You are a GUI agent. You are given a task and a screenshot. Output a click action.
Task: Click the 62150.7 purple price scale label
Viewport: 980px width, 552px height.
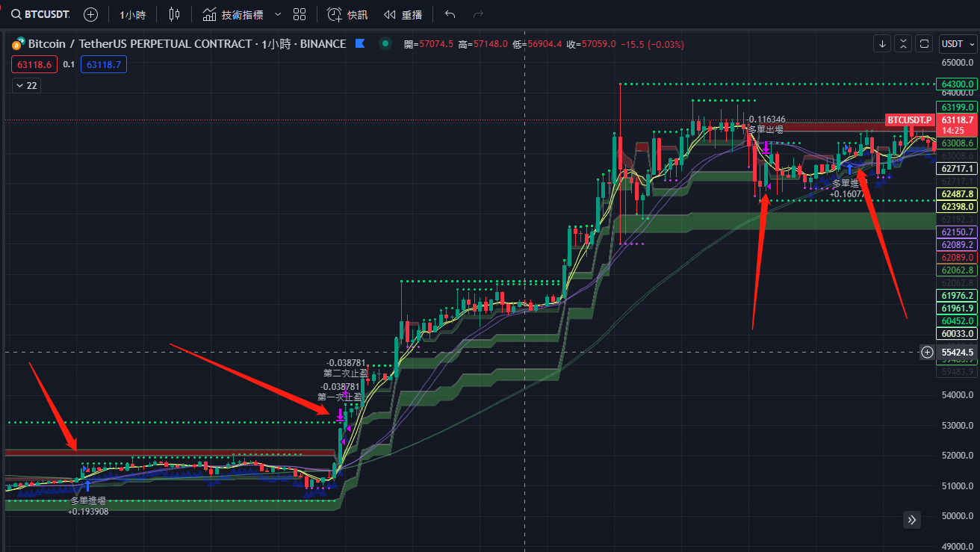pyautogui.click(x=957, y=232)
